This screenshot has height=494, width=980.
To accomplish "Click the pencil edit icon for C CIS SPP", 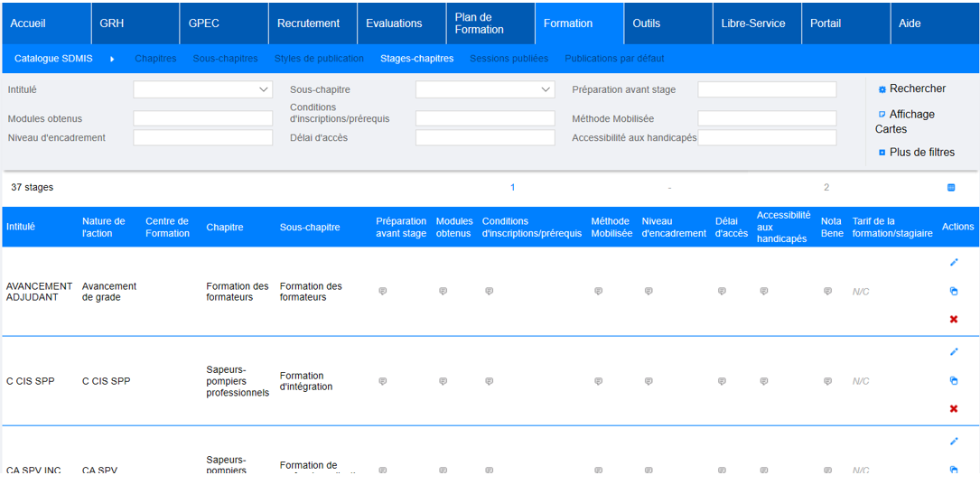I will 954,352.
